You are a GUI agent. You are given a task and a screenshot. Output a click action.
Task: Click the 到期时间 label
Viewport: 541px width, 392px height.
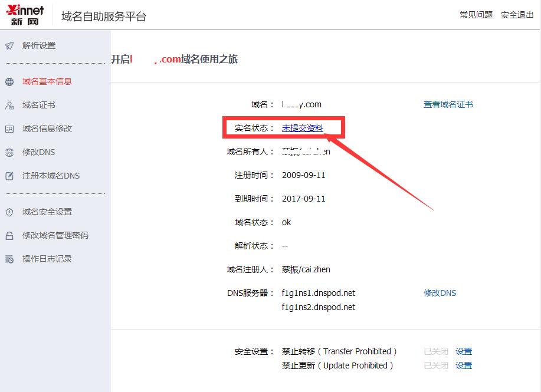click(x=254, y=199)
